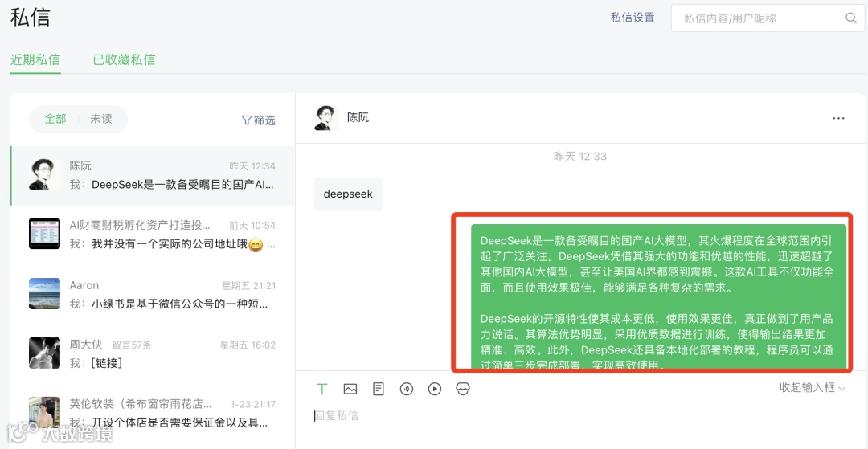Open AI财商财税孵化资产 conversation
Viewport: 868px width, 449px height.
click(152, 235)
